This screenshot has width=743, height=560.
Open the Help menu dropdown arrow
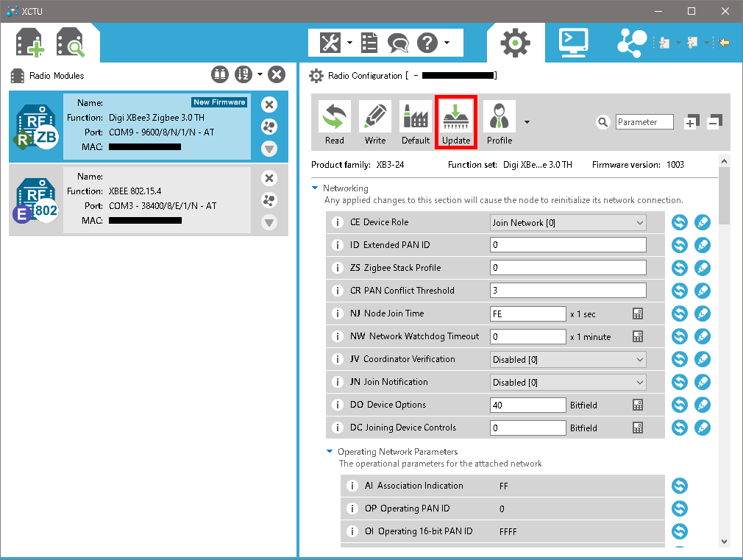coord(447,43)
